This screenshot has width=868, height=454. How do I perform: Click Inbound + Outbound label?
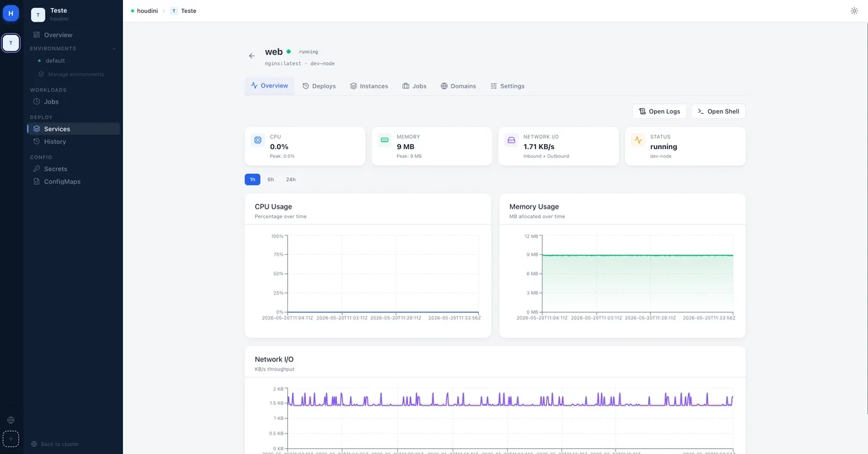546,156
